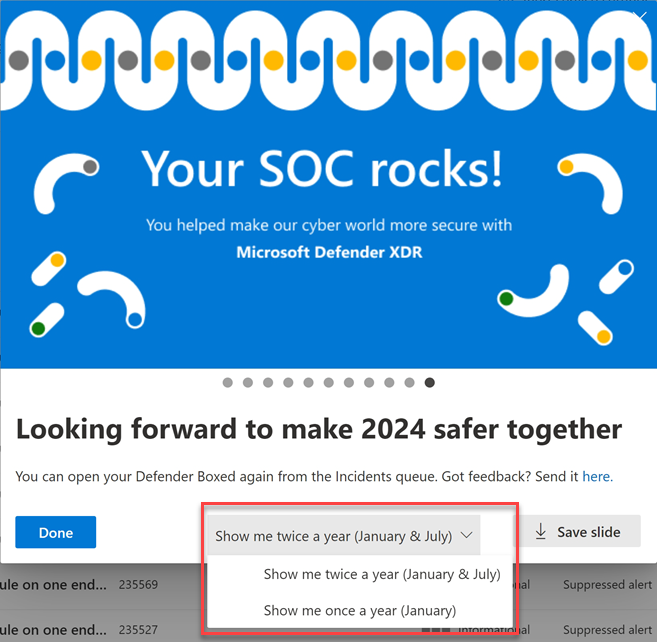Click the Save slide download button
The height and width of the screenshot is (642, 657).
pos(579,531)
